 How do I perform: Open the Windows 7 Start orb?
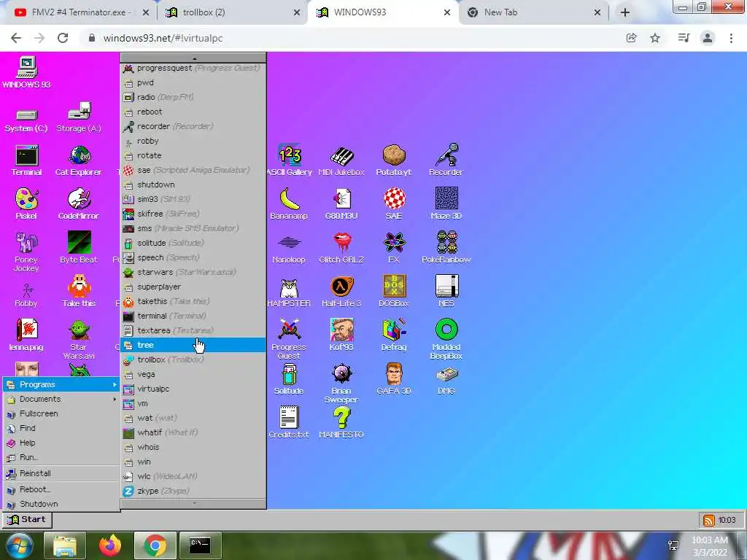(19, 546)
